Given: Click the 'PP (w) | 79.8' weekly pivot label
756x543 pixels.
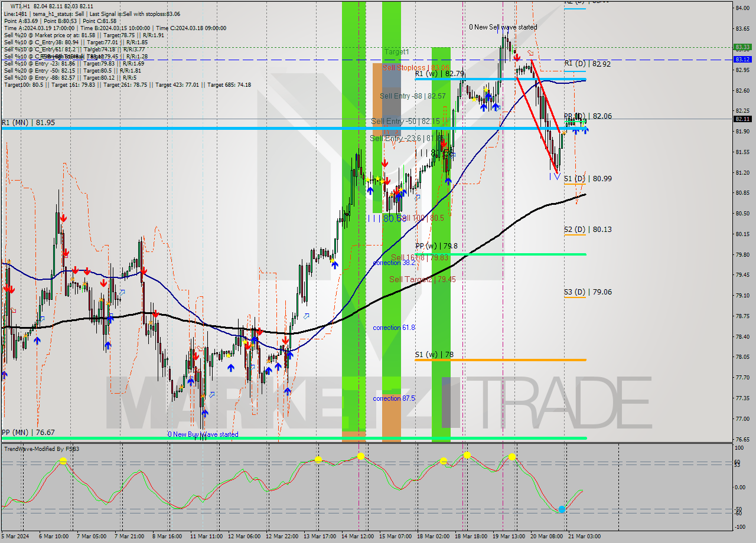Looking at the screenshot, I should pyautogui.click(x=436, y=246).
